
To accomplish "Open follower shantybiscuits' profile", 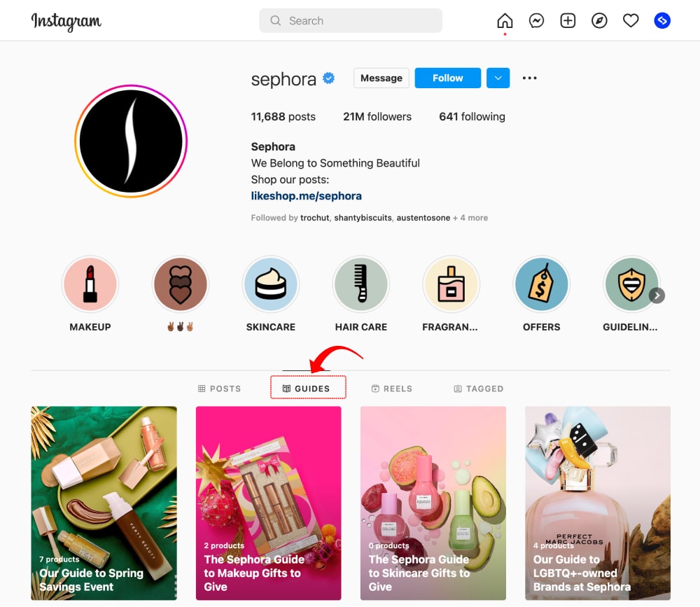I will tap(363, 218).
